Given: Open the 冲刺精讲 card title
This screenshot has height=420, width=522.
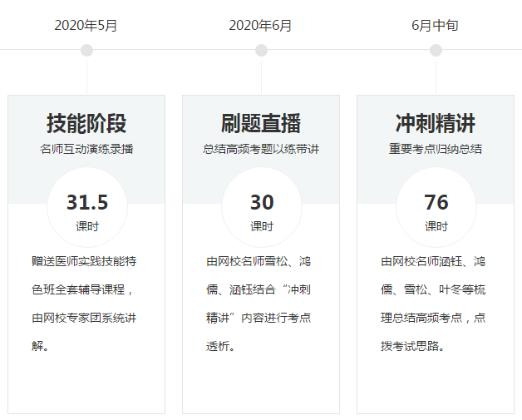Looking at the screenshot, I should 436,124.
